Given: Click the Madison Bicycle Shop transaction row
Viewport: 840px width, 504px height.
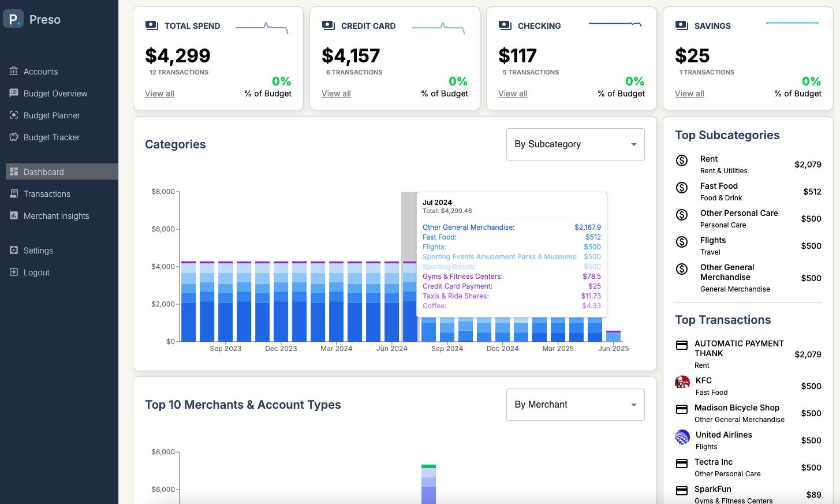Looking at the screenshot, I should 748,413.
